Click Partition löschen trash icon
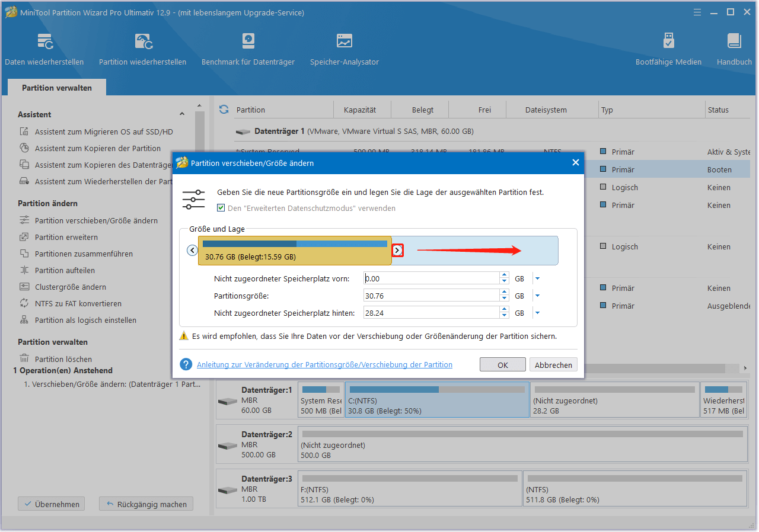Viewport: 759px width, 532px height. pyautogui.click(x=24, y=358)
